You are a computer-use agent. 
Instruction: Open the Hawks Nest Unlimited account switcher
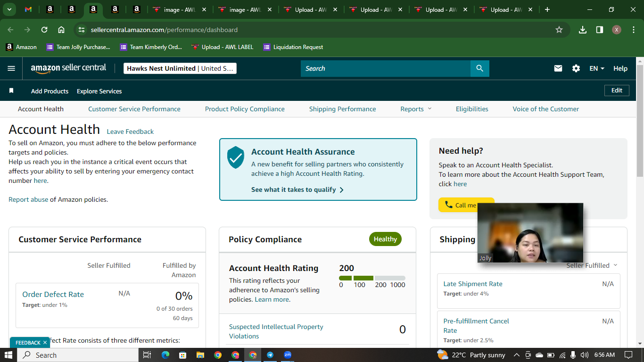[x=180, y=68]
